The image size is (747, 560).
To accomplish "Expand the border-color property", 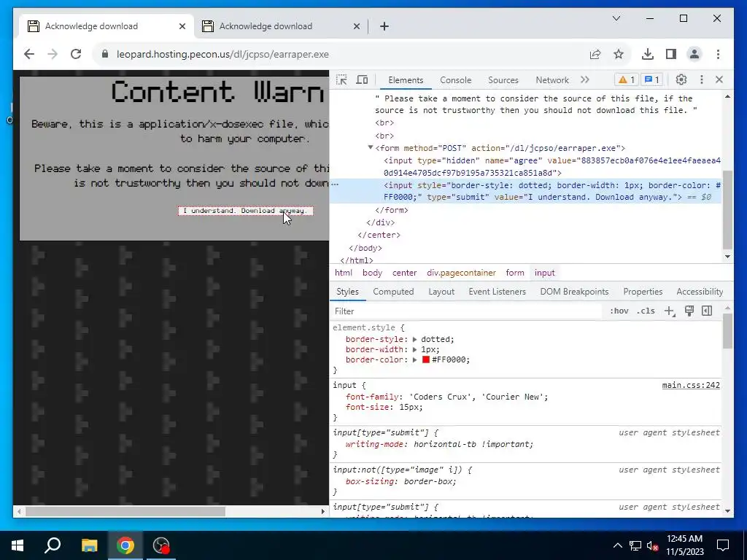I will (x=414, y=360).
